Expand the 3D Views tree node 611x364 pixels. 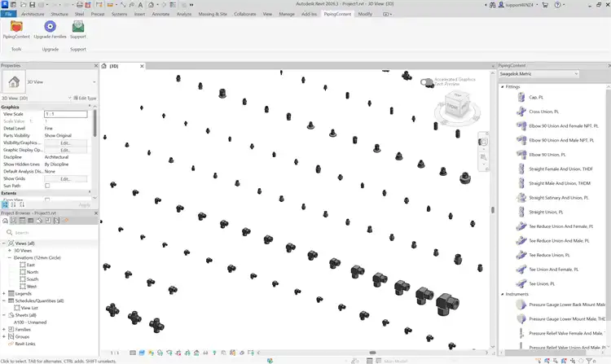point(10,250)
